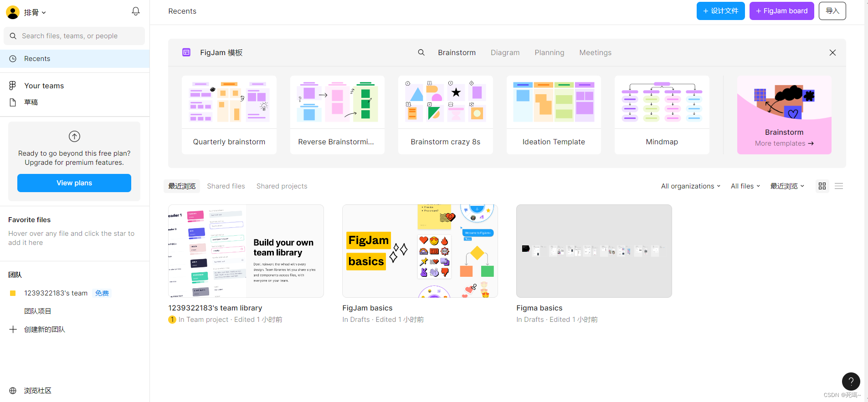Open the notifications bell
Viewport: 868px width, 402px height.
pyautogui.click(x=136, y=11)
